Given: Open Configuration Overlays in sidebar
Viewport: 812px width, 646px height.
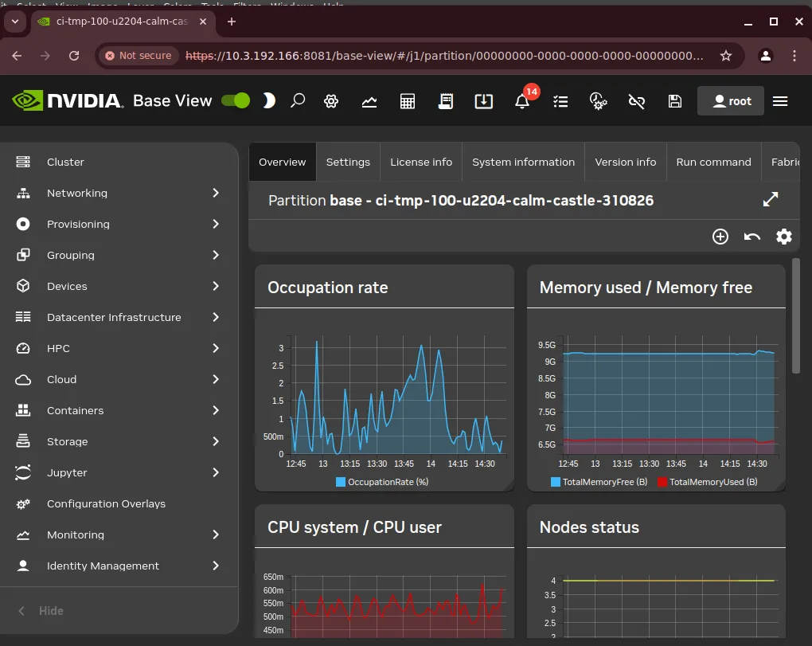Looking at the screenshot, I should [x=106, y=503].
